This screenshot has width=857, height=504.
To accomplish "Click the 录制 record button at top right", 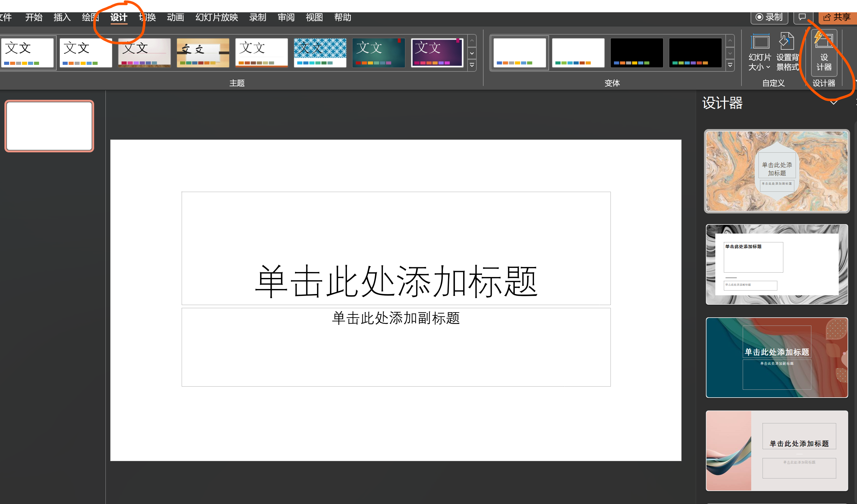I will click(769, 17).
